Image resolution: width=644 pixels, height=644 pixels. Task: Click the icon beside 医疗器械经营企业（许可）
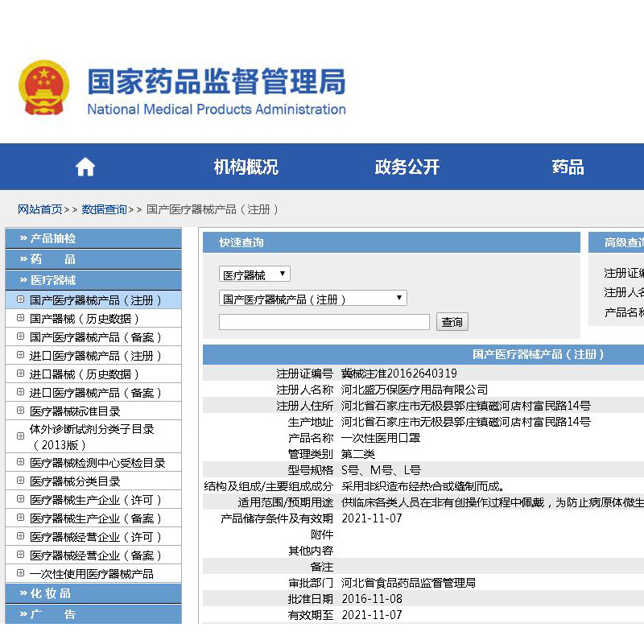(x=20, y=536)
